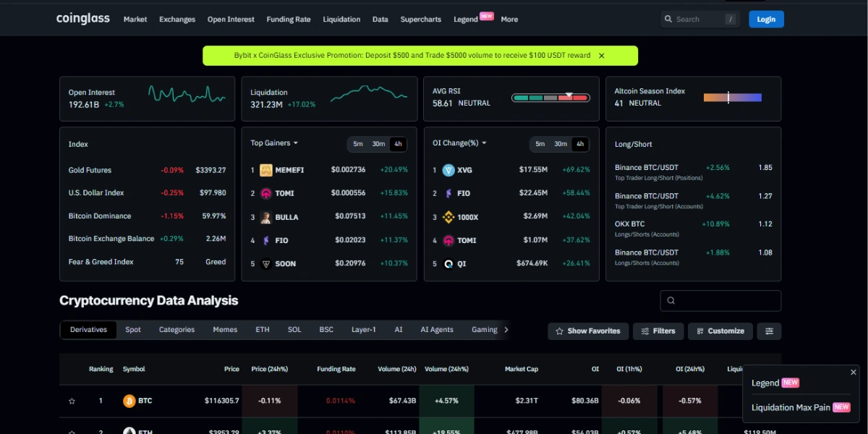Open the Funding Rate menu
868x434 pixels.
point(289,20)
